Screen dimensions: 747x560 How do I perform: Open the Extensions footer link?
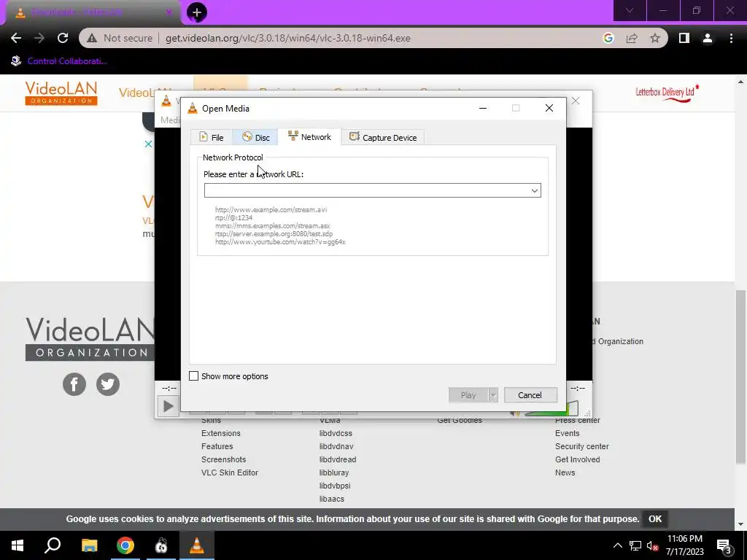coord(220,433)
